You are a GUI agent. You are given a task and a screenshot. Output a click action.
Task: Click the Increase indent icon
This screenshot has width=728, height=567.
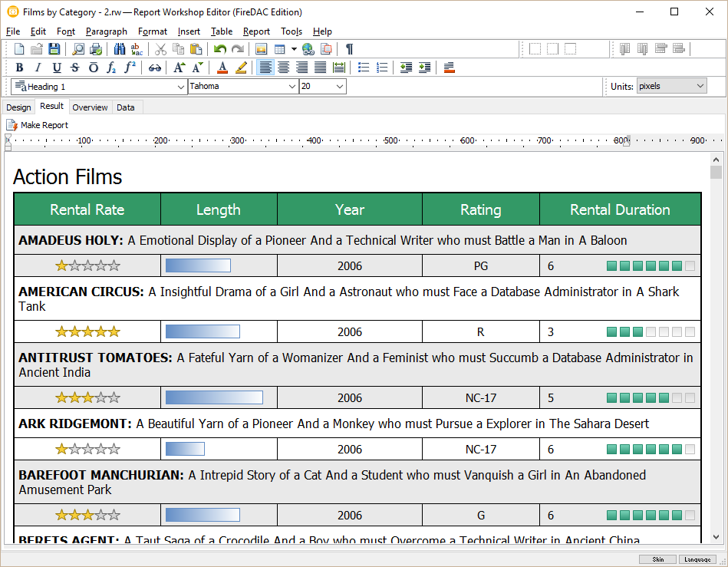(424, 68)
